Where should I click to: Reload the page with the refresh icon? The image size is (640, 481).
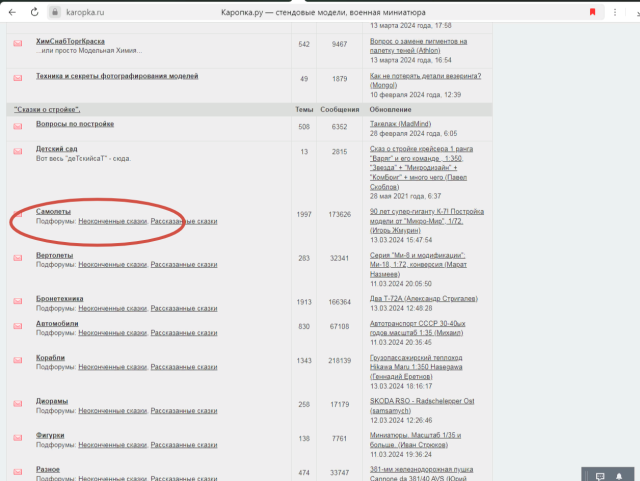(x=34, y=12)
